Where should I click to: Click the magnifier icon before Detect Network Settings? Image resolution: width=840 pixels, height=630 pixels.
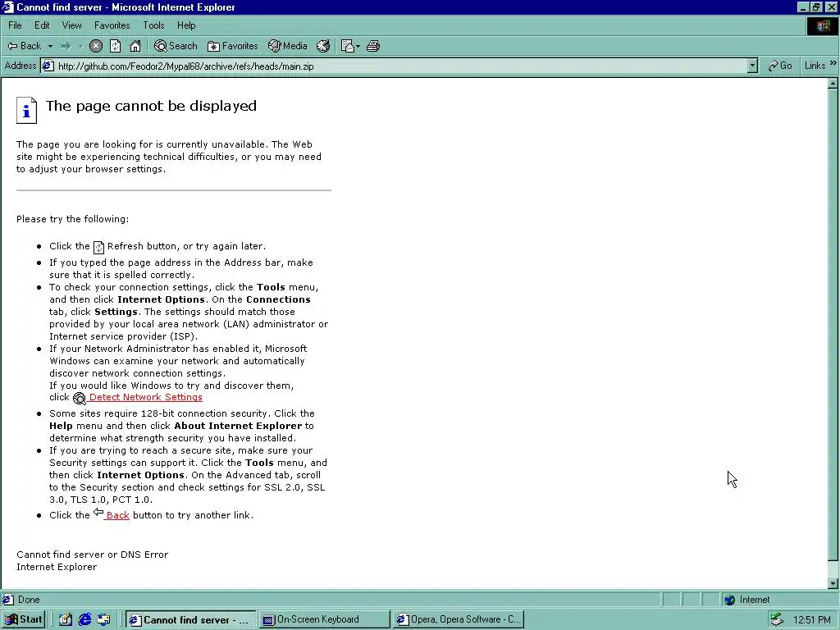click(80, 398)
